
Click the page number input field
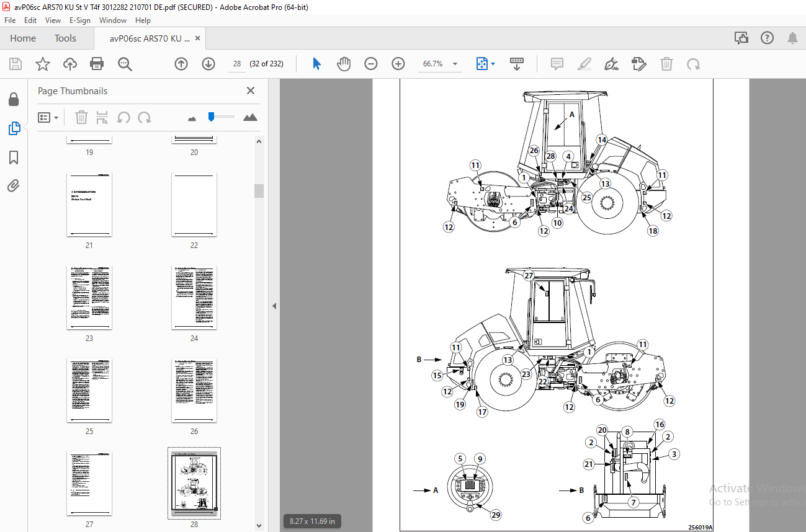pos(237,64)
